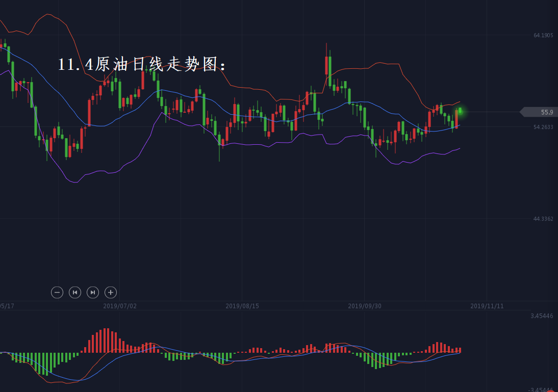Click the 44.3362 price axis label
558x392 pixels.
(543, 219)
